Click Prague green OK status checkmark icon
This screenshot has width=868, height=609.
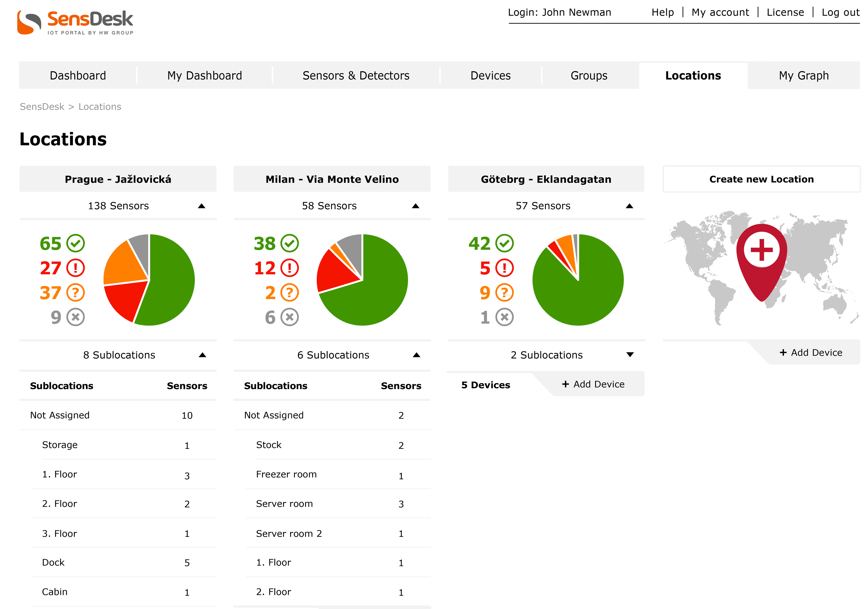tap(76, 243)
